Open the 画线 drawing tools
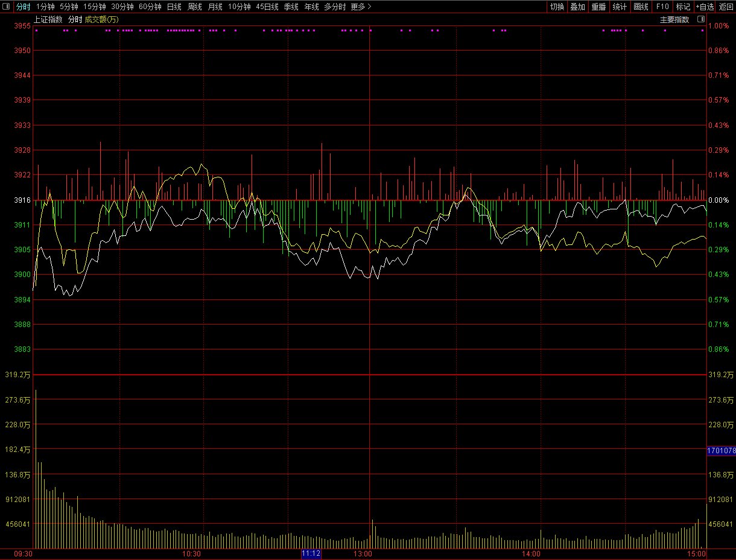 (x=641, y=7)
